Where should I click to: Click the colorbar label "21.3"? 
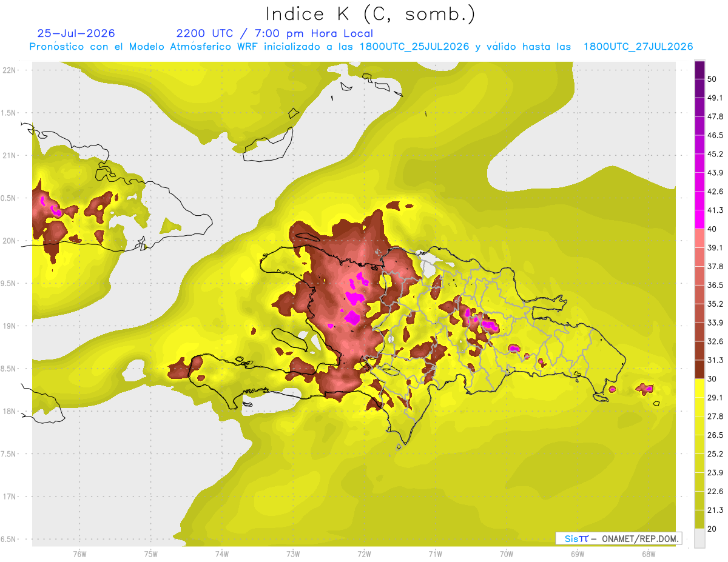[x=715, y=510]
